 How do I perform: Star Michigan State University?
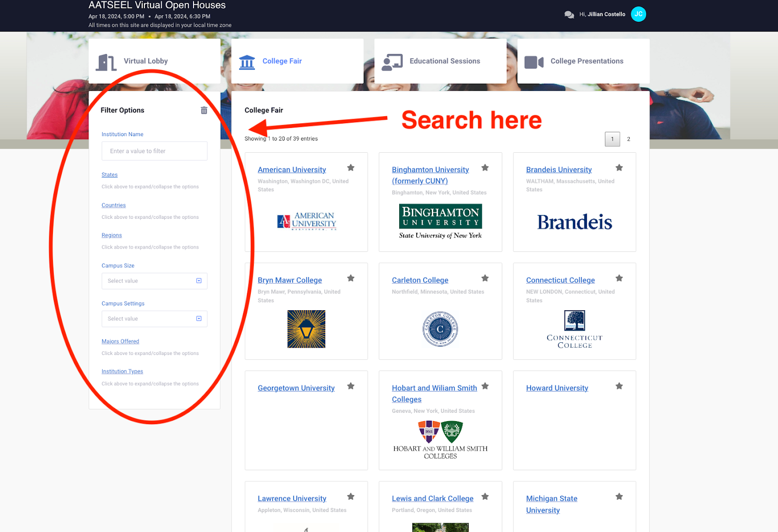click(x=619, y=497)
